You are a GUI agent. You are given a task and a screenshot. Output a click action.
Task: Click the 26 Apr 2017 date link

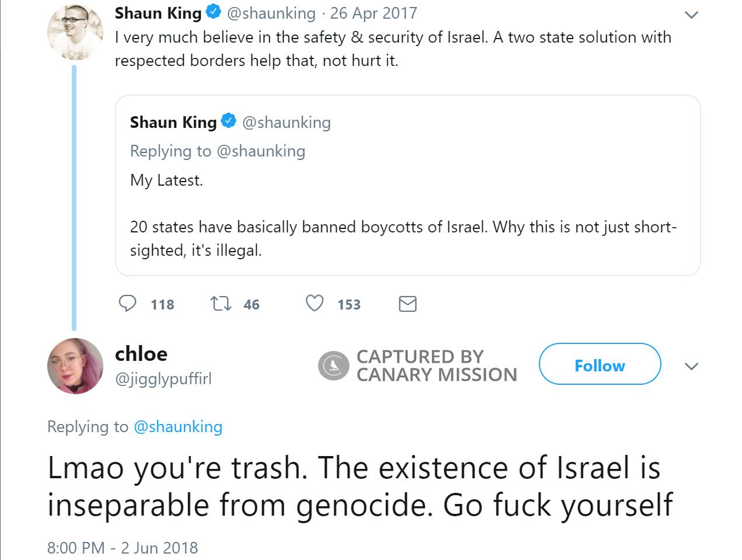(x=374, y=13)
